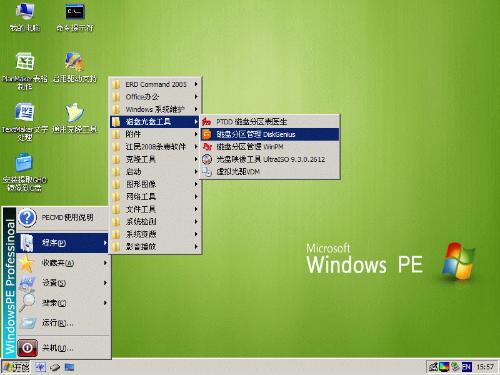
Task: Open PECMD 使用说明 help entry
Action: pos(63,218)
